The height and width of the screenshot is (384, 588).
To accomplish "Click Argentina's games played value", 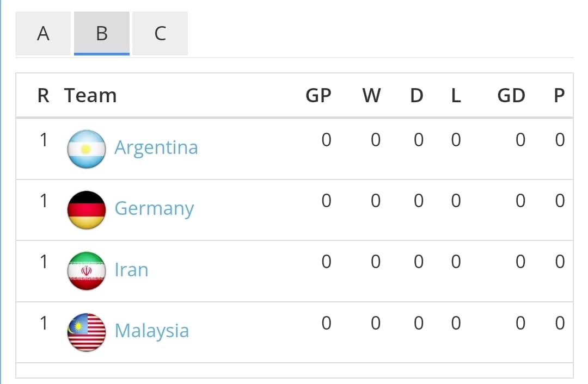I will (326, 140).
